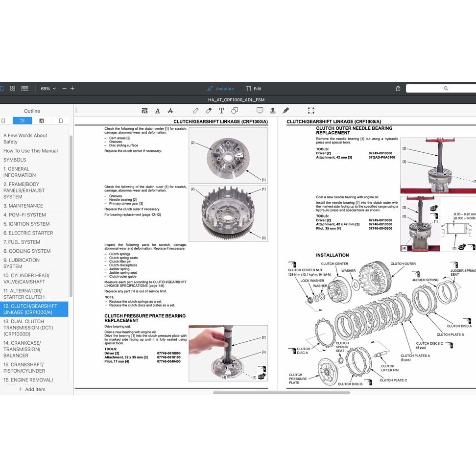Choose the text box tool
This screenshot has height=476, width=476.
tap(221, 111)
